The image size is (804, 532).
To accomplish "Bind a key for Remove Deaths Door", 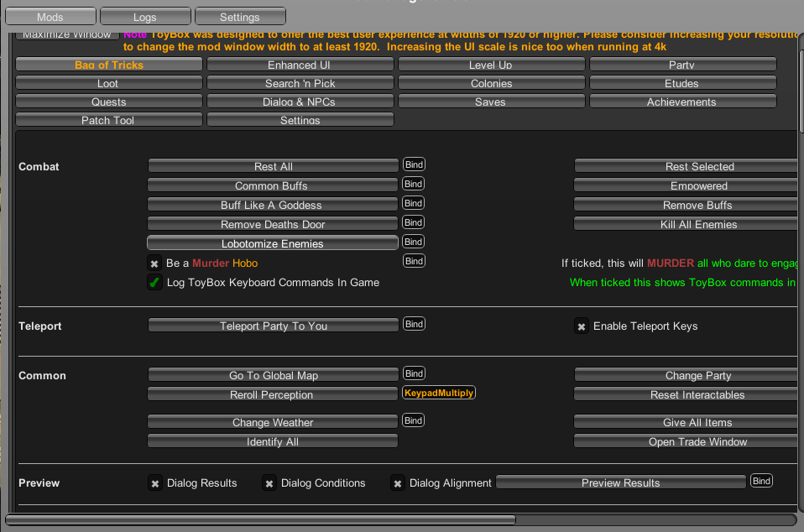I will (x=413, y=222).
